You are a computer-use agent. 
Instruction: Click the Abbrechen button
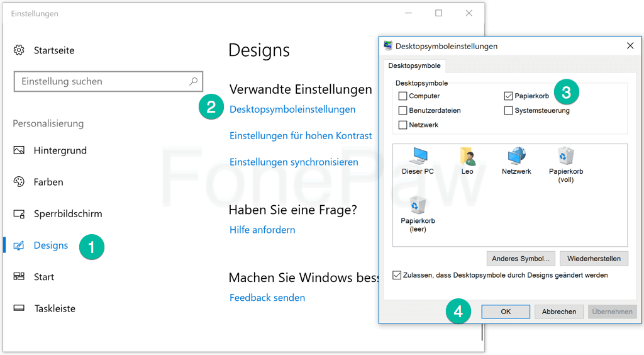[x=559, y=312]
